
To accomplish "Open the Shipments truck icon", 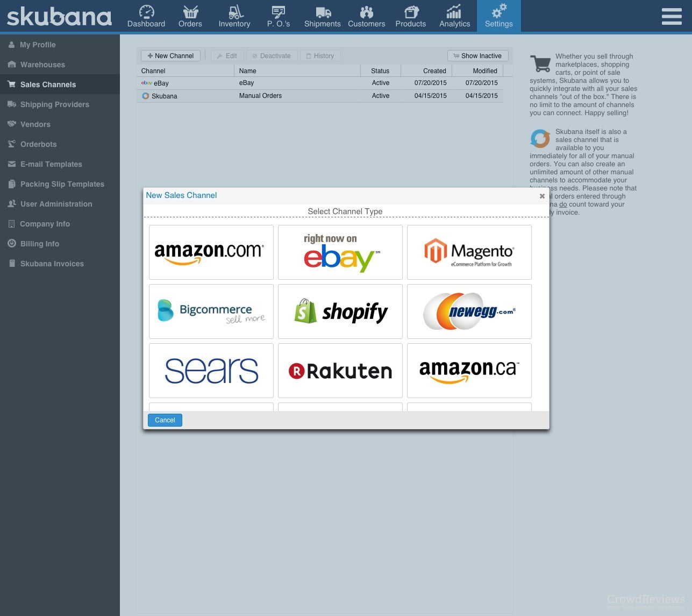I will (x=322, y=11).
